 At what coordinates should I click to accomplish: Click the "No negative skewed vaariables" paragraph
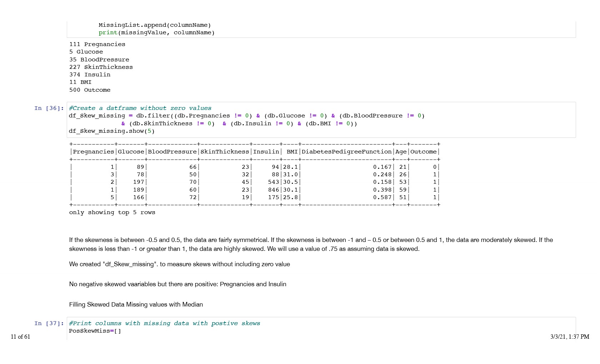[x=177, y=284]
